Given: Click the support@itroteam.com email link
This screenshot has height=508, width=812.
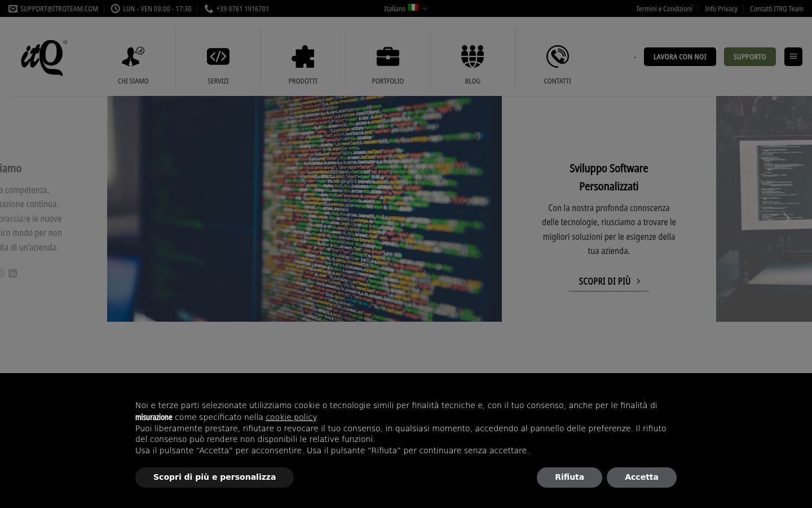Looking at the screenshot, I should point(59,8).
